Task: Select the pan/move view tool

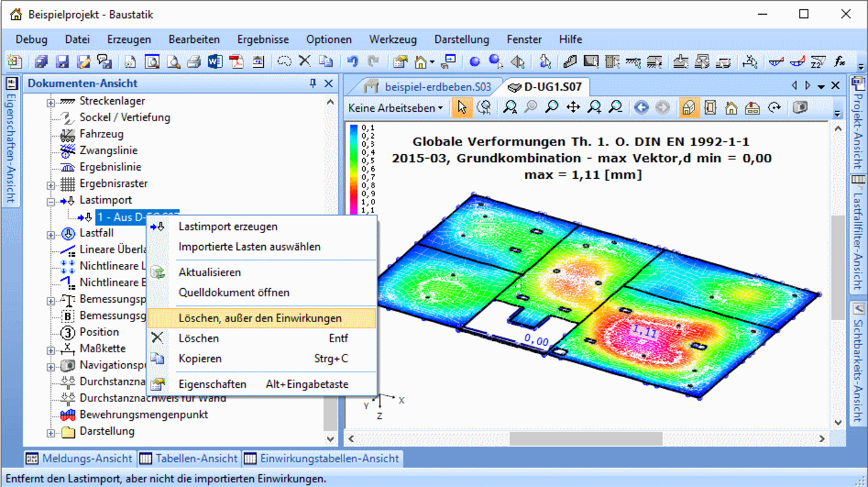Action: (x=573, y=108)
